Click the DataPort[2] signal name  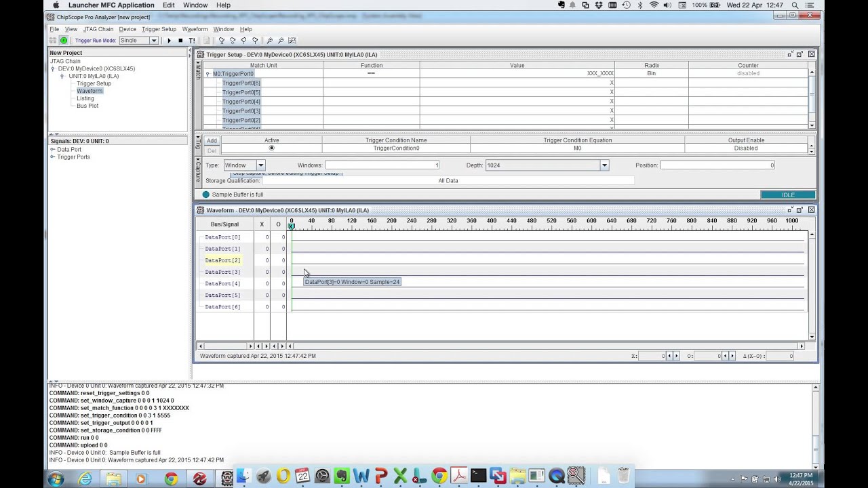[222, 260]
